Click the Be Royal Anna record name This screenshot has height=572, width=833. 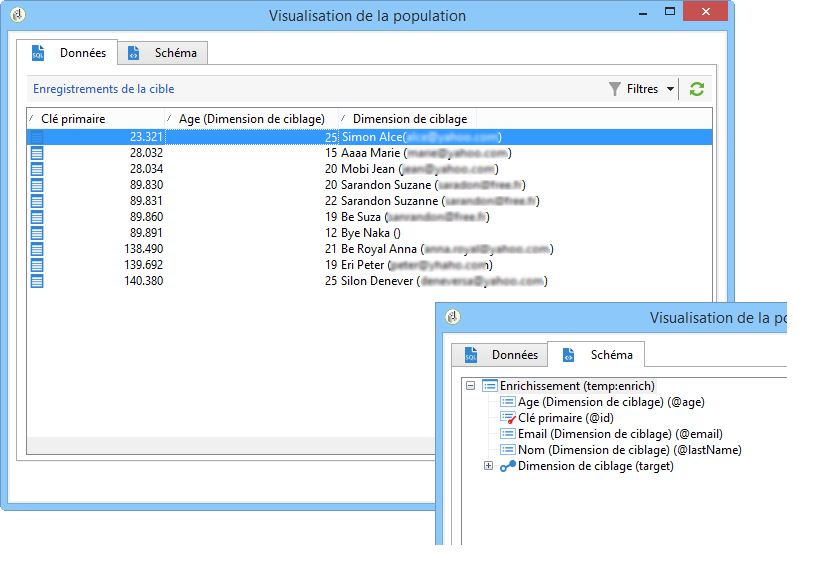pos(379,249)
